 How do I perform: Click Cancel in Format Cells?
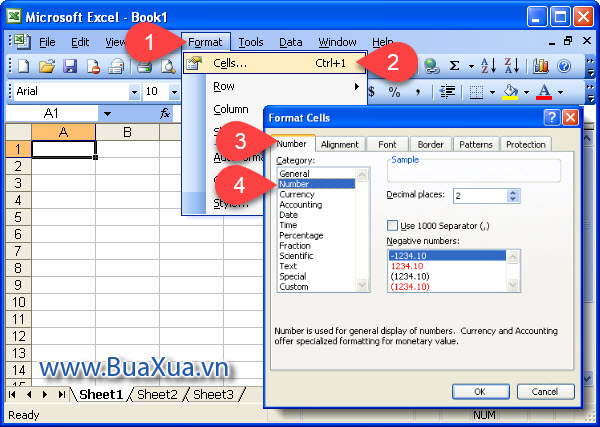click(x=545, y=392)
